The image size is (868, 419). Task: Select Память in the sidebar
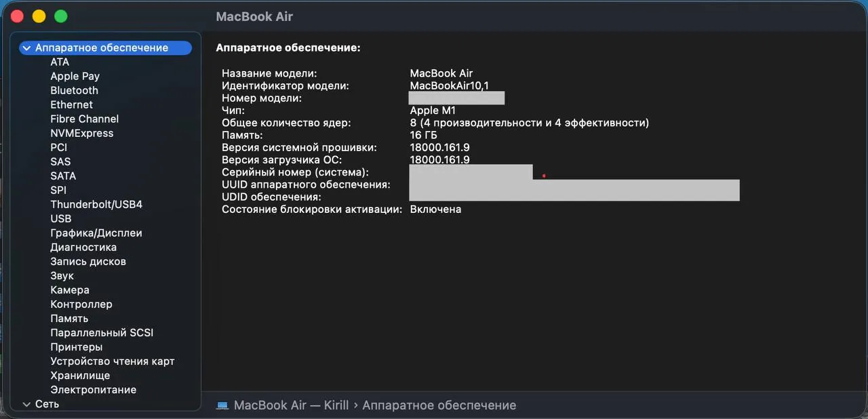[x=69, y=318]
